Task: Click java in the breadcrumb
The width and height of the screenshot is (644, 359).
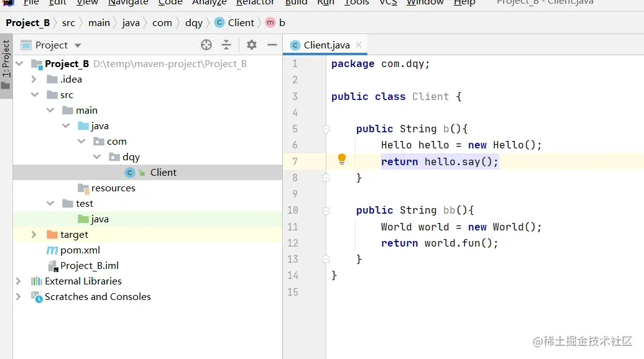Action: pos(131,23)
